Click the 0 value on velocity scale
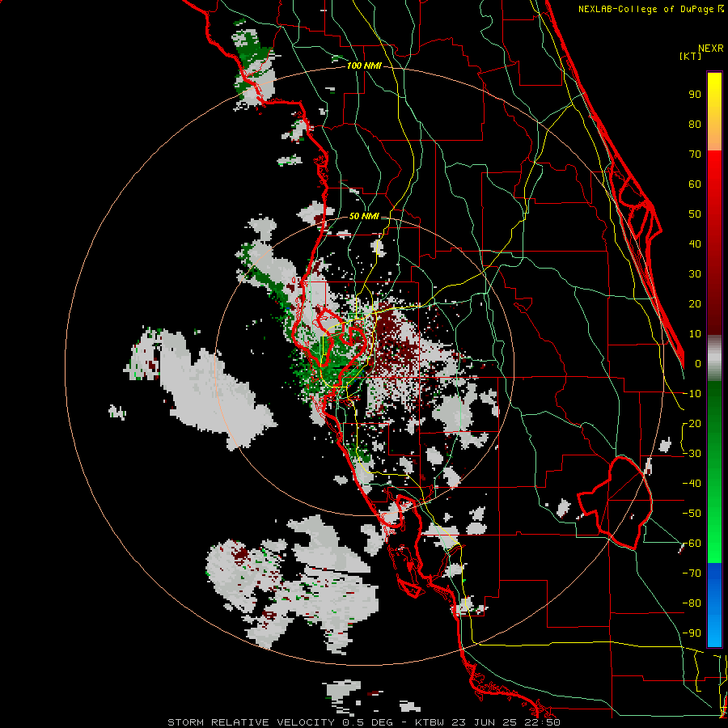This screenshot has height=728, width=728. tap(698, 363)
